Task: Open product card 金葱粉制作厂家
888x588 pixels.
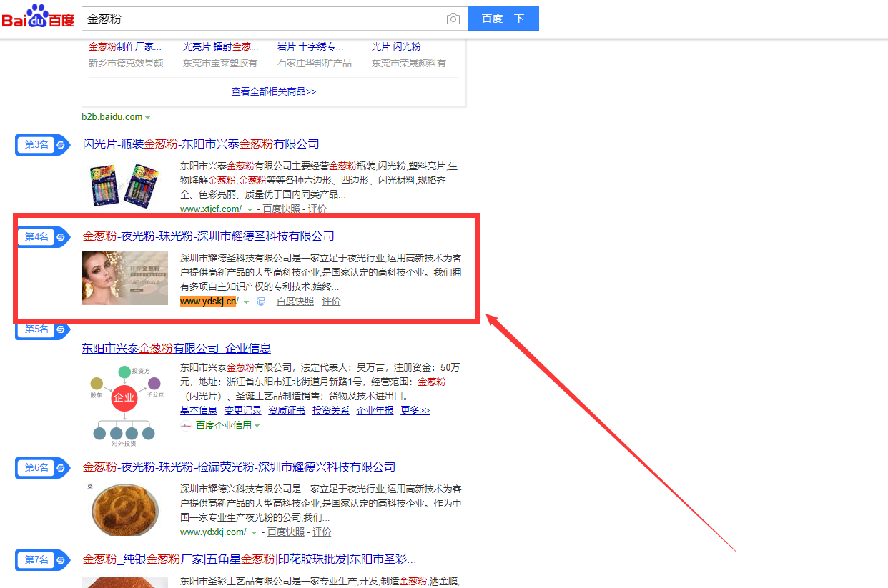Action: click(x=125, y=46)
